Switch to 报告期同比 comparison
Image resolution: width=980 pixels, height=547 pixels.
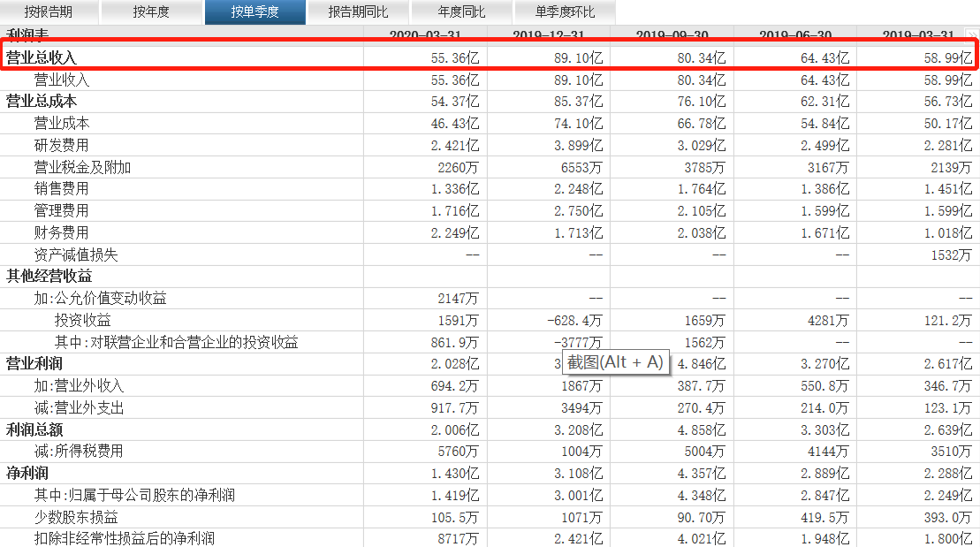point(359,12)
